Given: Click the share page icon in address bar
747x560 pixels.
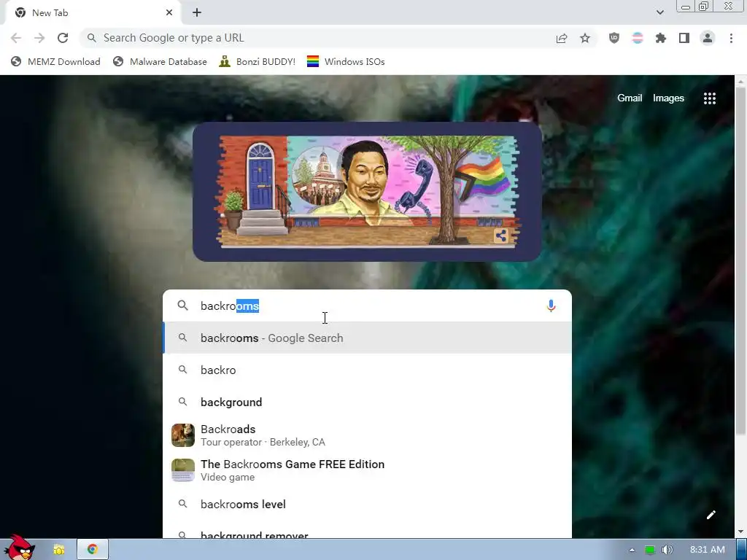Looking at the screenshot, I should click(562, 38).
